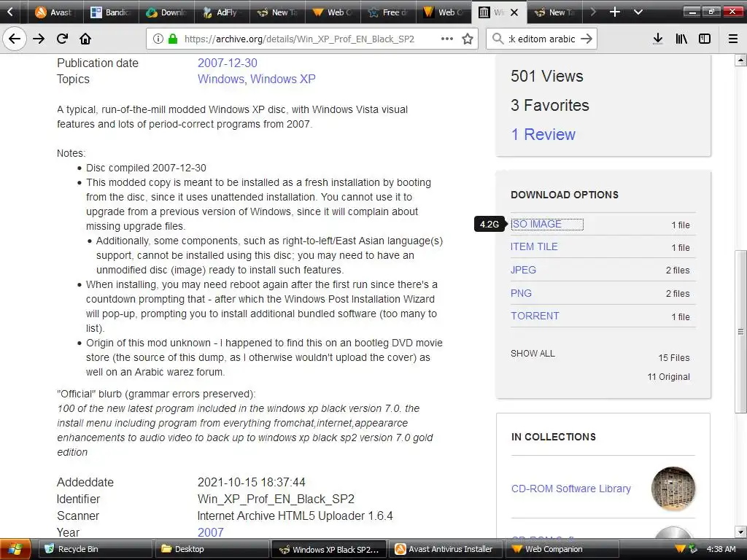Open the 1 Review link

click(x=543, y=135)
